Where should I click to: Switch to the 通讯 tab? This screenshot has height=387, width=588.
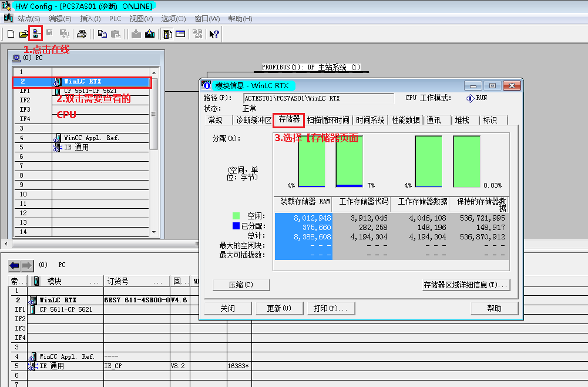[x=434, y=120]
